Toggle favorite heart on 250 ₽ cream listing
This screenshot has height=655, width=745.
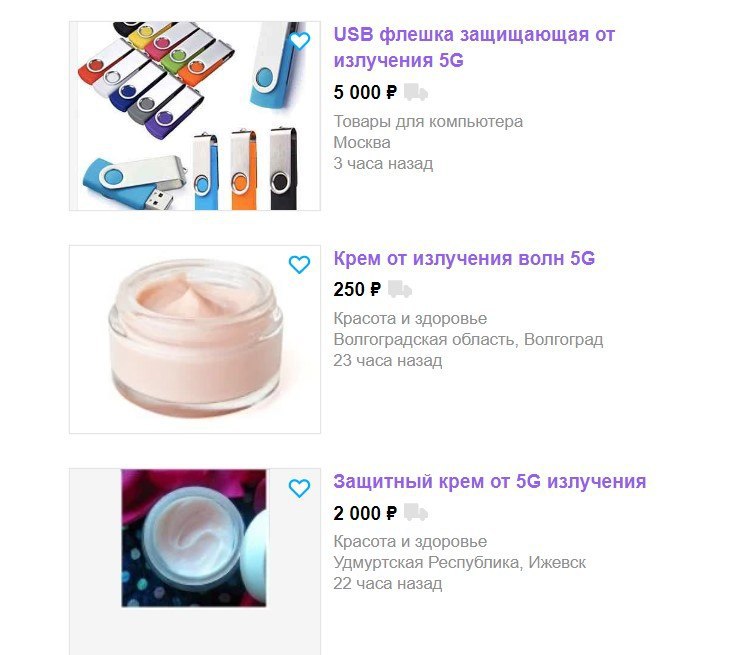[x=299, y=265]
